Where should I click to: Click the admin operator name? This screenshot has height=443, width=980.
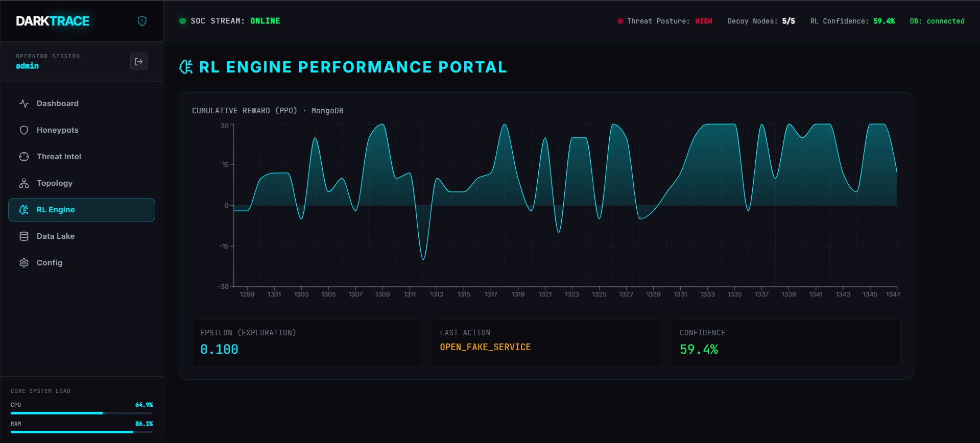click(x=27, y=66)
